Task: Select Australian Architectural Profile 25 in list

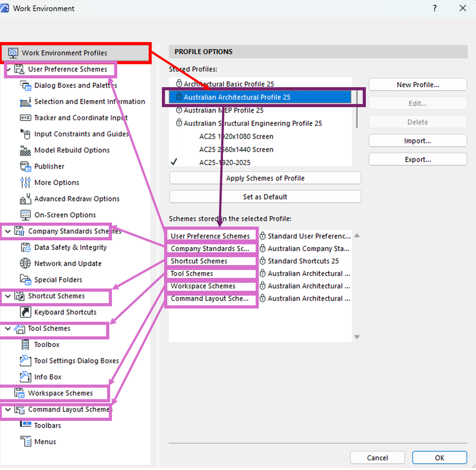Action: 260,97
